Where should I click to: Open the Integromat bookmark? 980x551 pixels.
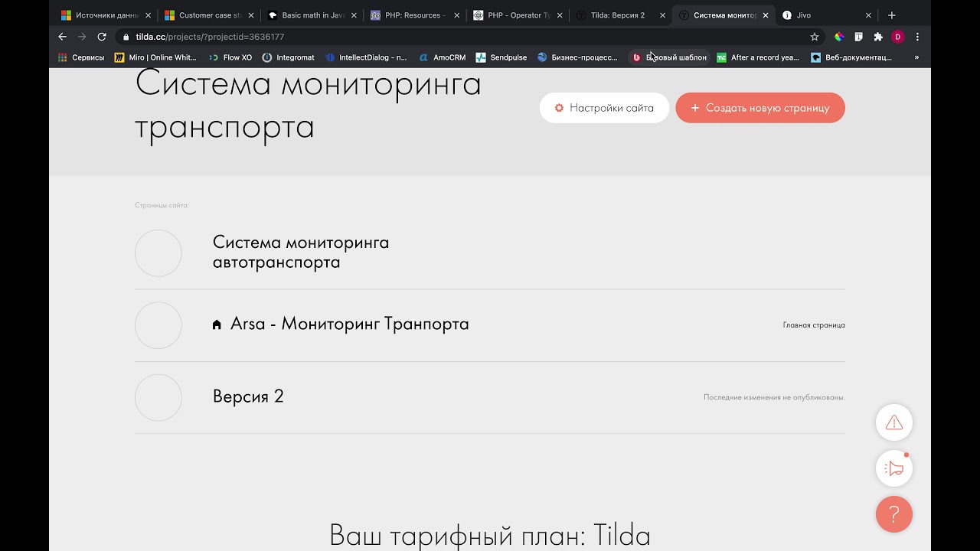coord(288,57)
